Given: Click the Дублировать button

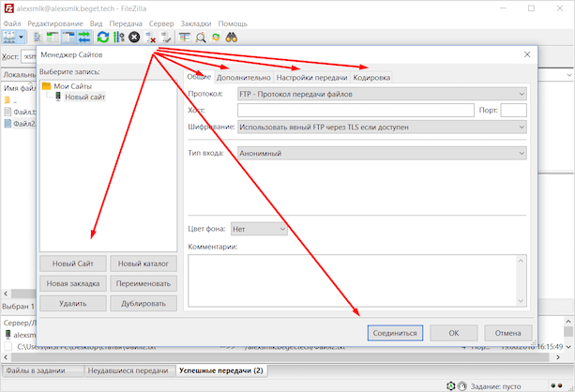Looking at the screenshot, I should point(144,303).
